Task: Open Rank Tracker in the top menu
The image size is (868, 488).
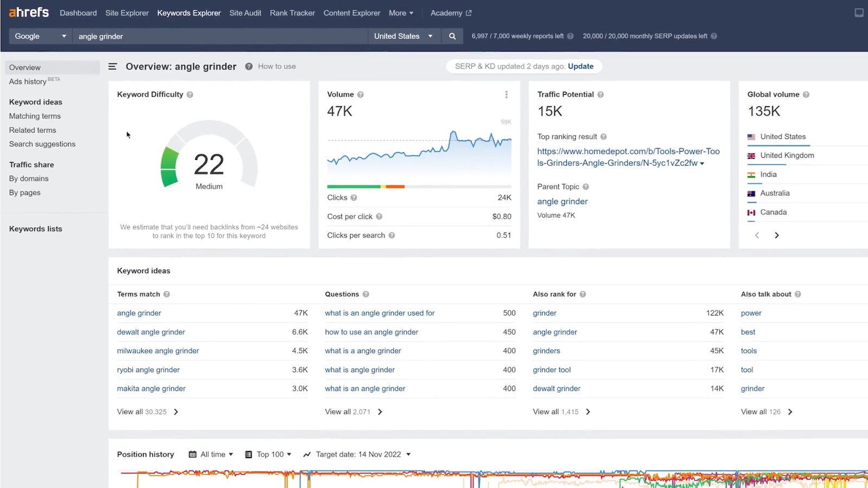Action: pyautogui.click(x=292, y=13)
